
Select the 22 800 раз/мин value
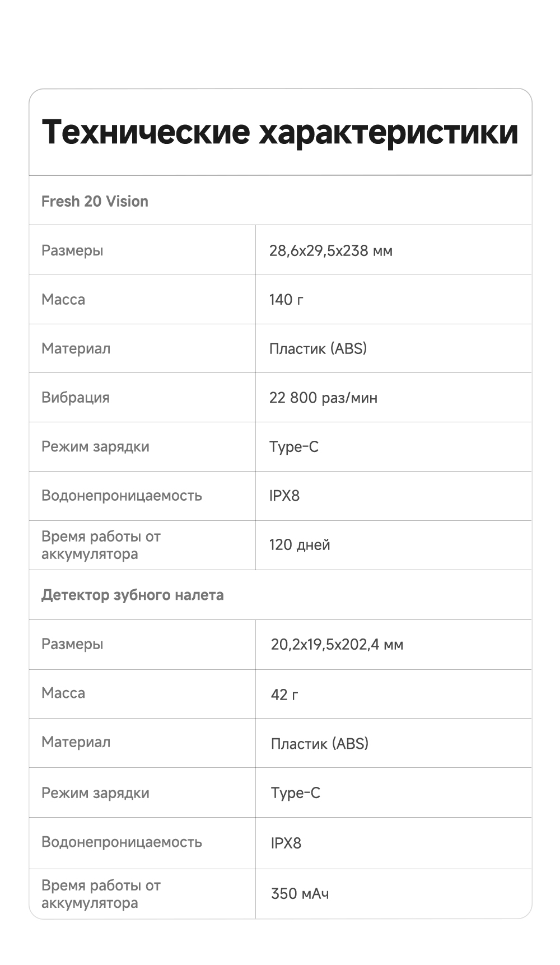pos(323,398)
